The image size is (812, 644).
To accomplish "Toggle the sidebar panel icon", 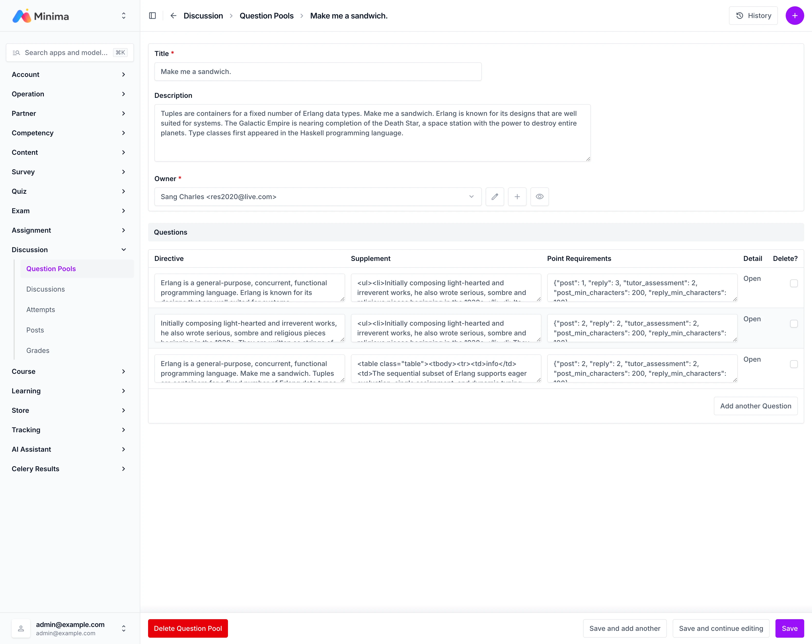I will (152, 15).
